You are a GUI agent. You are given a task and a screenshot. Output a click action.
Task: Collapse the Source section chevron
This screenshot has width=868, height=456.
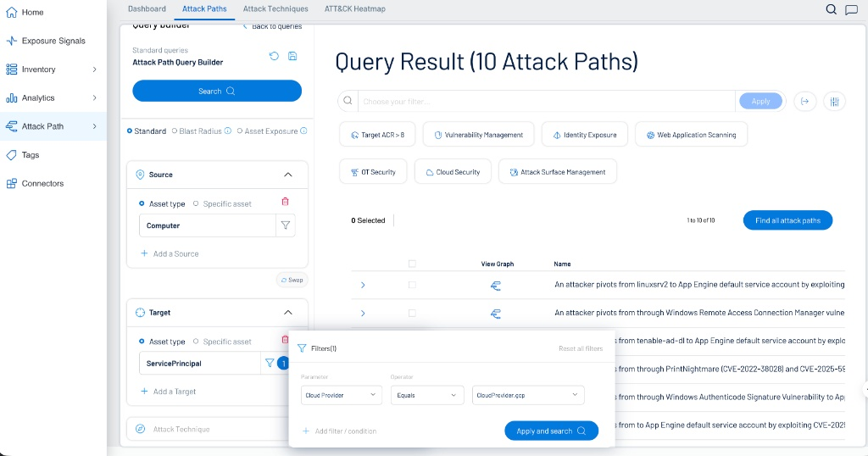[x=288, y=175]
